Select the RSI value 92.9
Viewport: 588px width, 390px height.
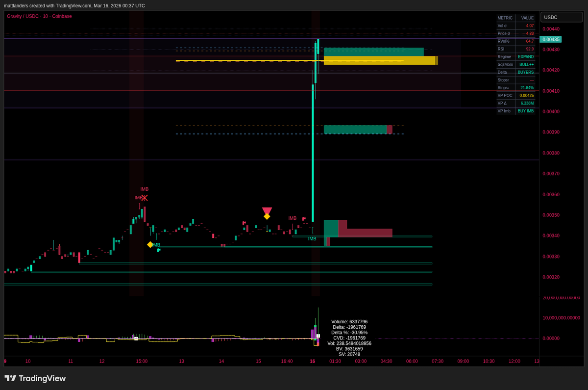coord(530,49)
